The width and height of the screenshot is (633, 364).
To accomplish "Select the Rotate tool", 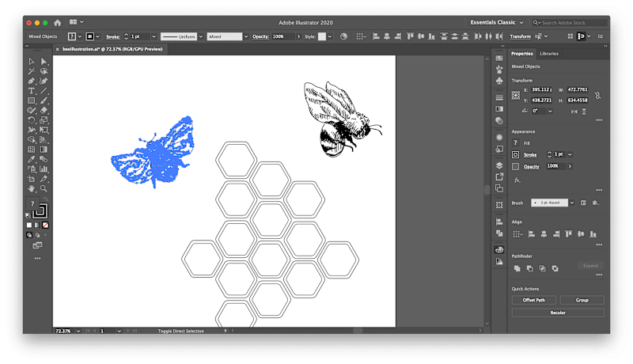I will [32, 120].
